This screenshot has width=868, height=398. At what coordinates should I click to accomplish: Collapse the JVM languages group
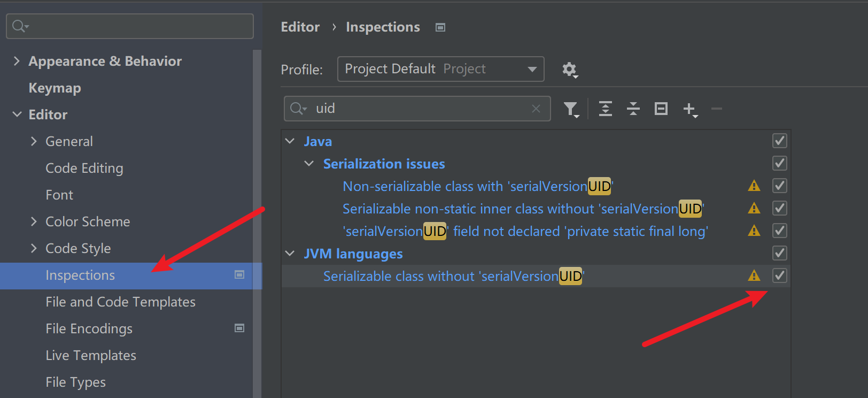290,253
